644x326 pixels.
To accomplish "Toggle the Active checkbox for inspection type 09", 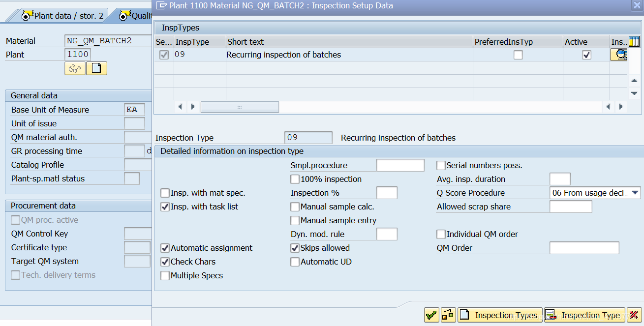I will click(586, 55).
